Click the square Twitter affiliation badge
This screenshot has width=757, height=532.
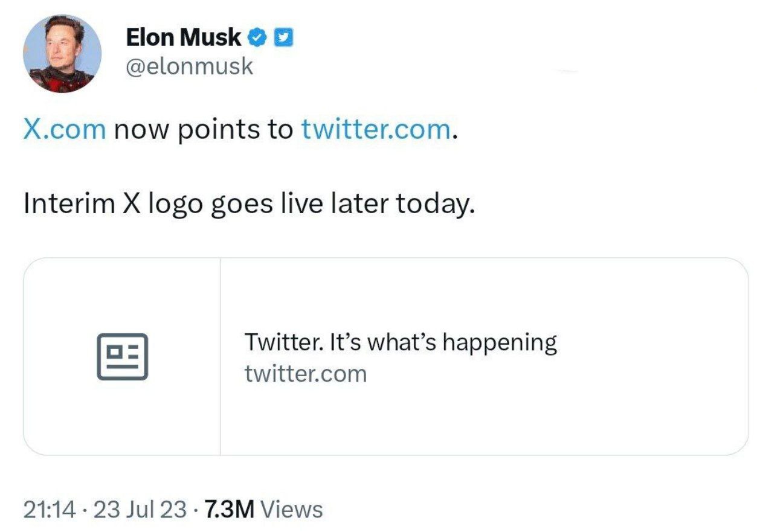tap(283, 38)
